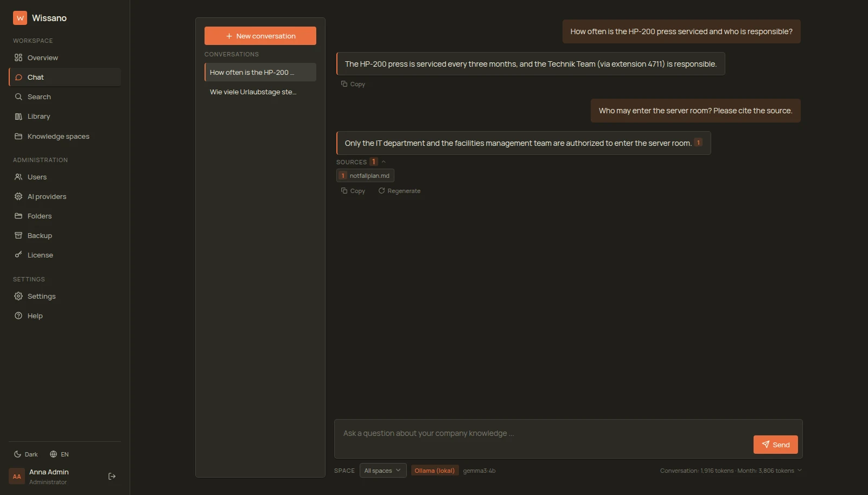
Task: Click the Library books icon
Action: (x=18, y=116)
